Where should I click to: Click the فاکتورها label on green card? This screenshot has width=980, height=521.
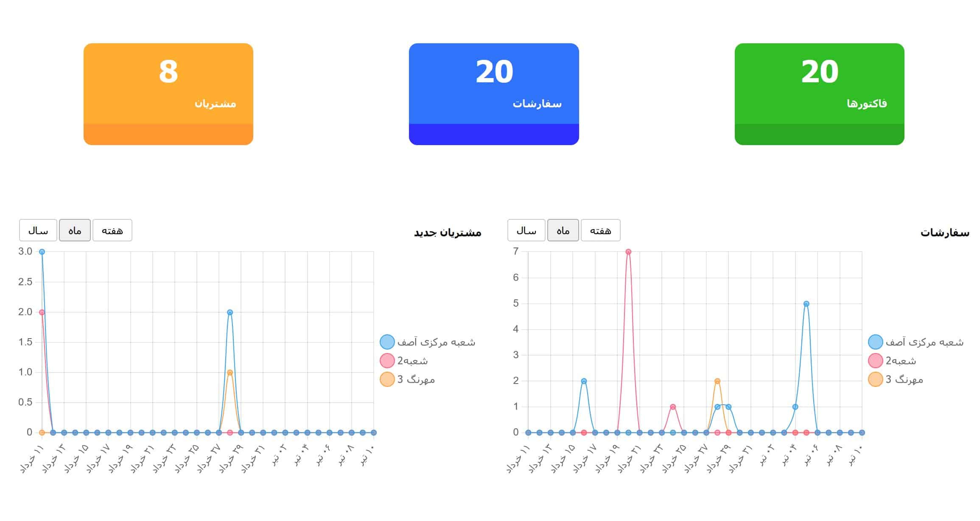click(x=867, y=104)
